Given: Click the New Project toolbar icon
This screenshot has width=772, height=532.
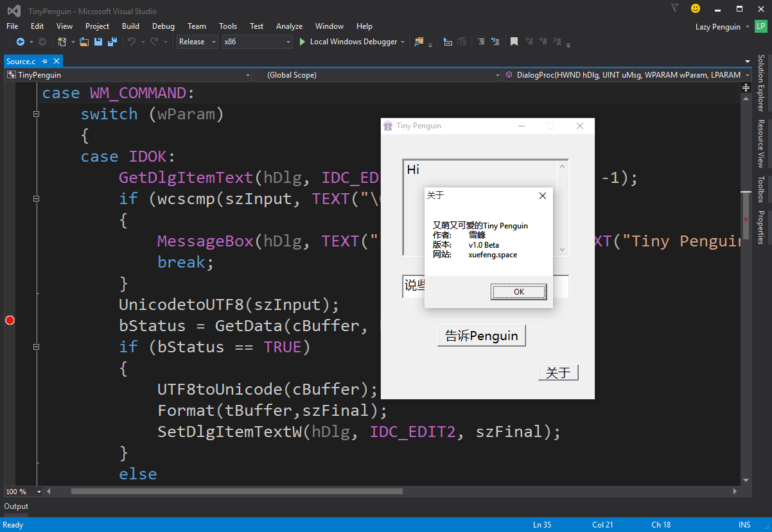Looking at the screenshot, I should [x=62, y=42].
